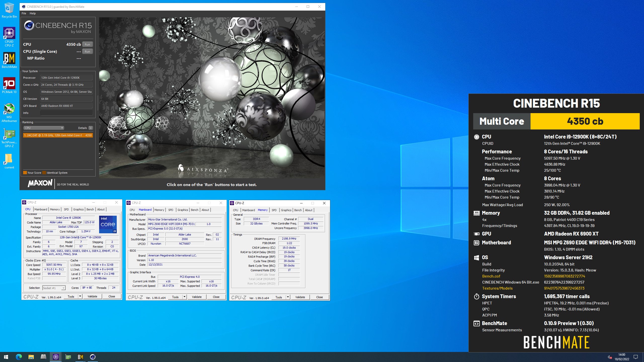Open the MSI Afterburner desktop shortcut
This screenshot has width=644, height=362.
(x=9, y=113)
